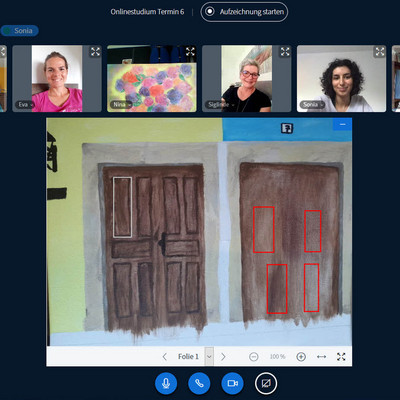Open Sonia's webcam name dropdown
Screen dimensions: 400x400
312,105
